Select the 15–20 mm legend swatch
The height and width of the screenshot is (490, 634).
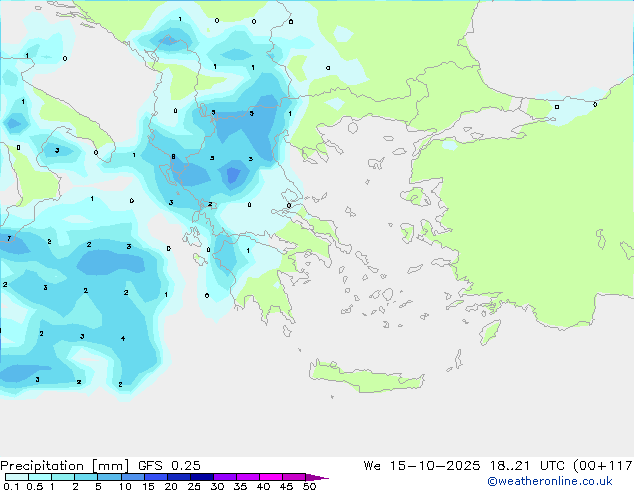click(156, 477)
